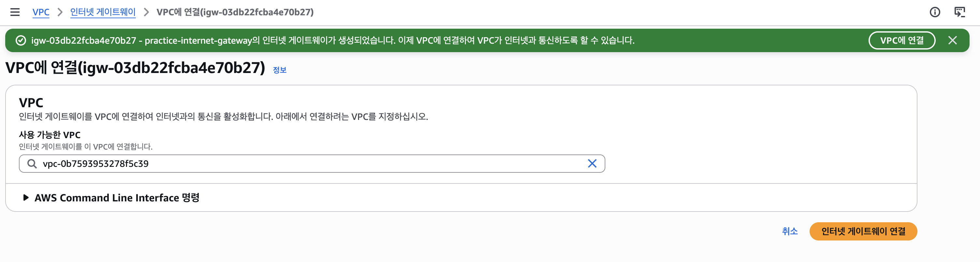Dismiss the green success banner

(952, 40)
